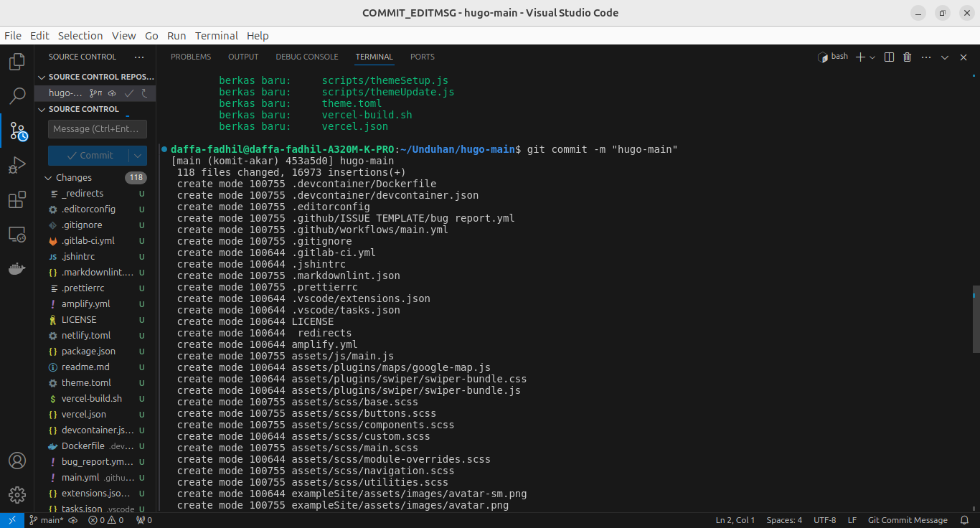Open notifications bell in status bar

tap(963, 520)
